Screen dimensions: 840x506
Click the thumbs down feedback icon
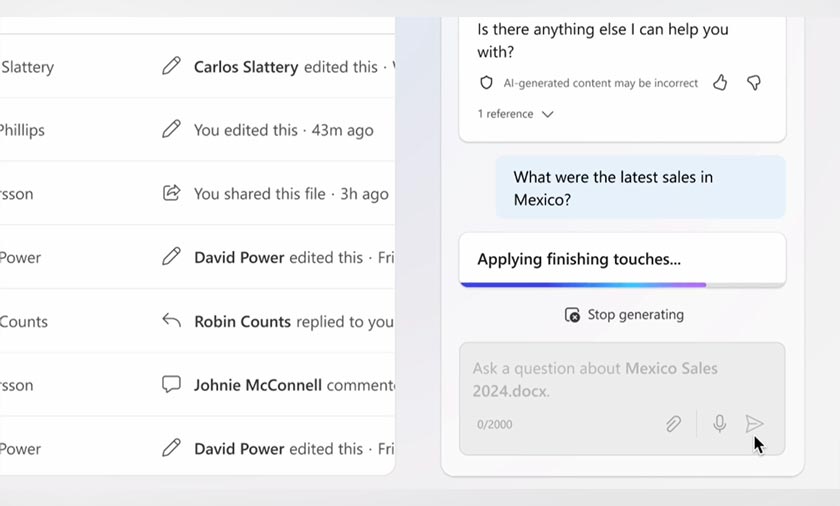pos(754,83)
